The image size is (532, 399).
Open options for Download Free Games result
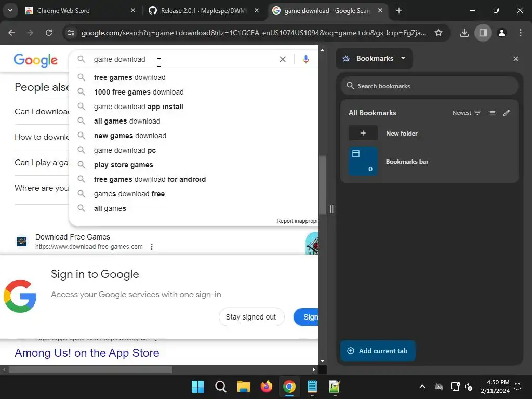152,247
